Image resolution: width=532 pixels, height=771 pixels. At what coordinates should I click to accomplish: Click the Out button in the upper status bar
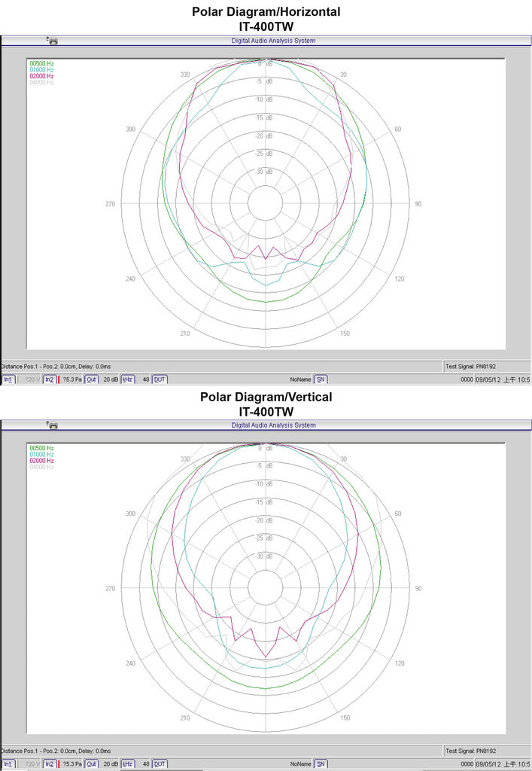coord(91,379)
